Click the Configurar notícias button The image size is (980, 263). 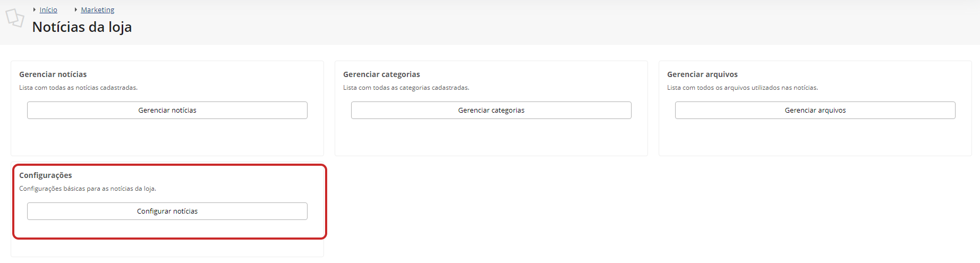point(167,211)
